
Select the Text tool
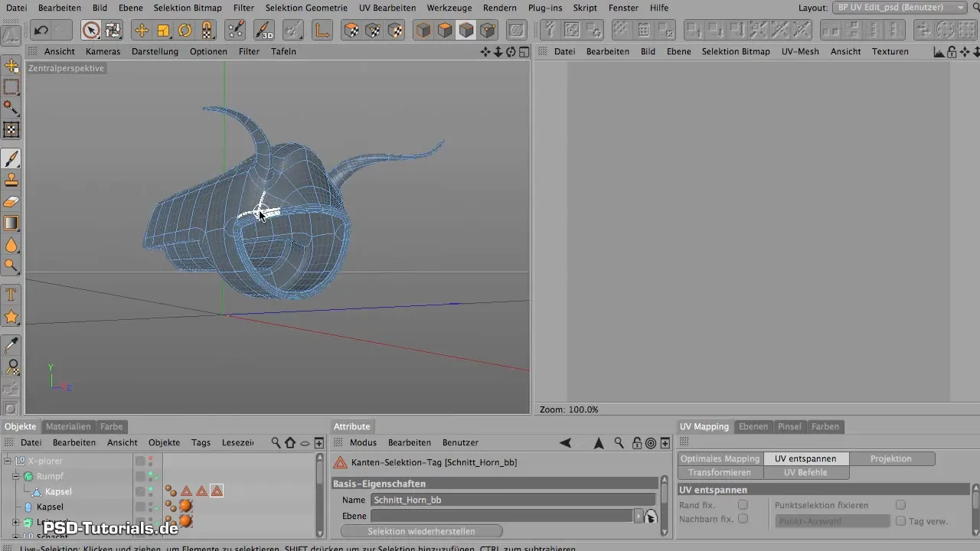pos(11,295)
